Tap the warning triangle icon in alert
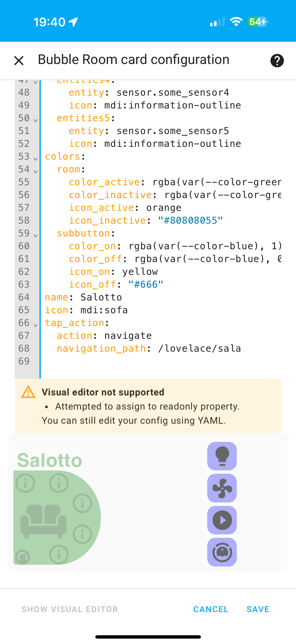Image resolution: width=296 pixels, height=644 pixels. tap(28, 392)
